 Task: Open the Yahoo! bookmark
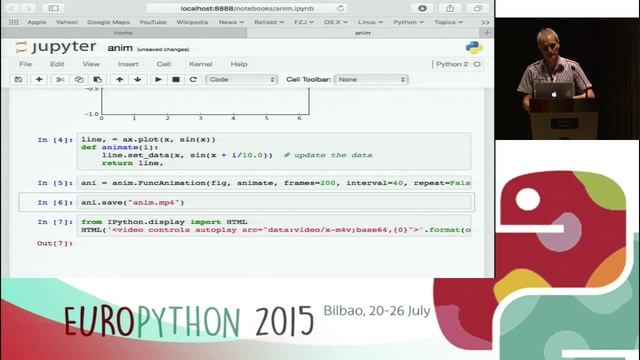(67, 22)
